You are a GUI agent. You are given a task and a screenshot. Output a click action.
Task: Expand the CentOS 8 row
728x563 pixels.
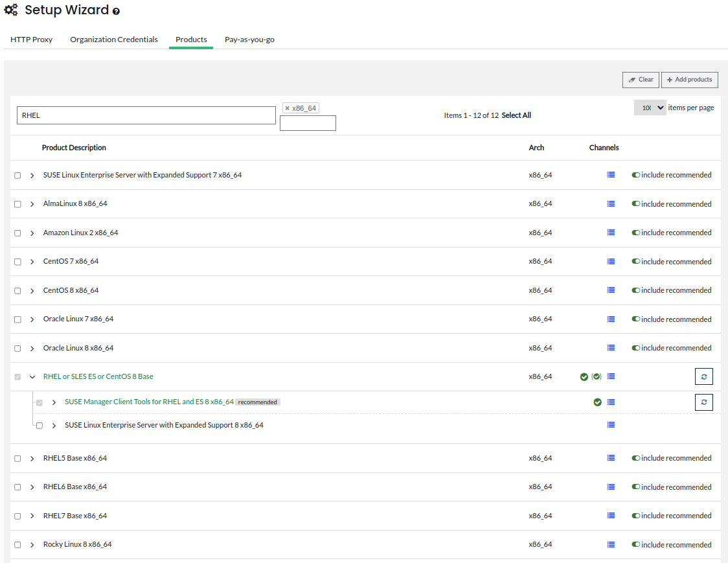[x=32, y=290]
